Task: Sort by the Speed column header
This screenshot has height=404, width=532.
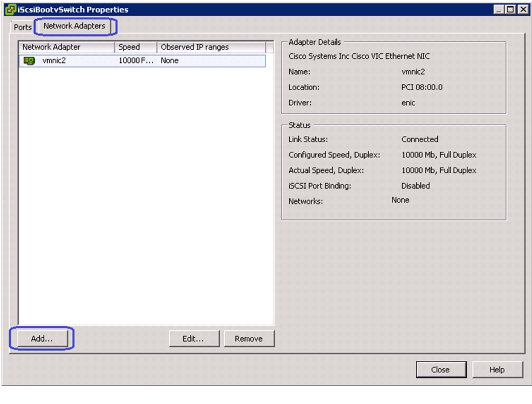Action: tap(136, 47)
